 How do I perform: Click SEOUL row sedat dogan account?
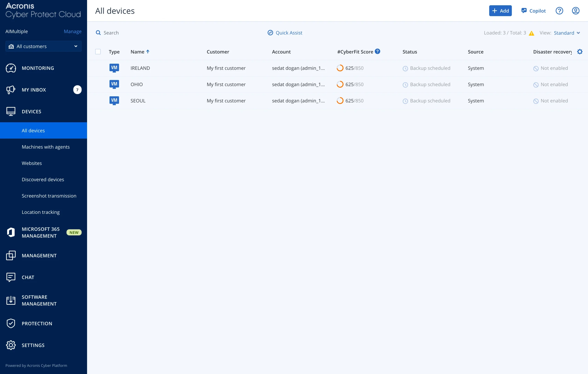pos(298,101)
